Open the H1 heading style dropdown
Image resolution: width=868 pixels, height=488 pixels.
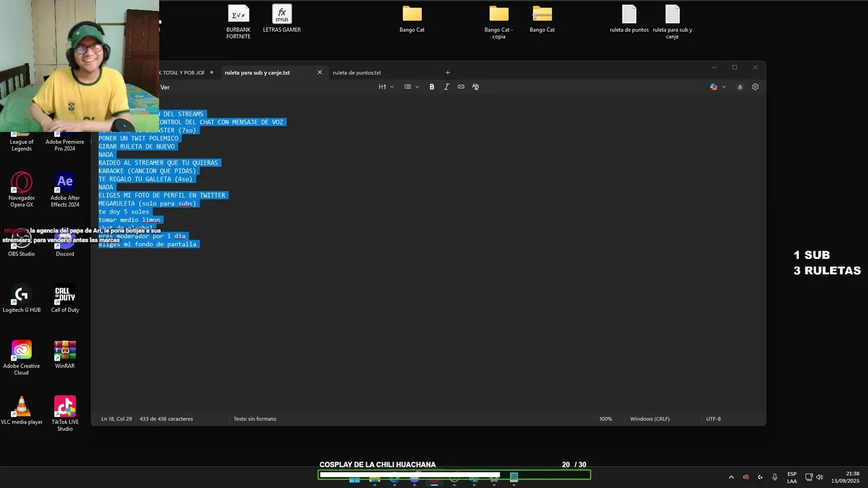(x=386, y=87)
